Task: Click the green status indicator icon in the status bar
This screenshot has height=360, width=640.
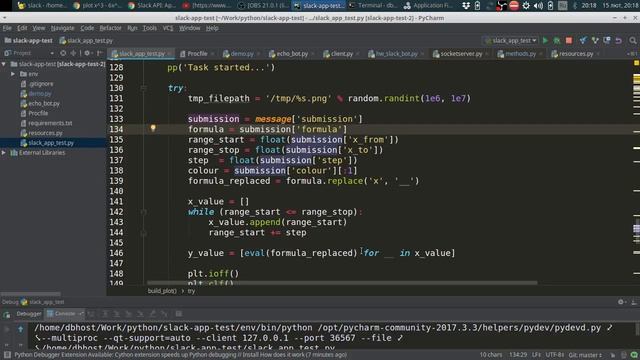Action: tap(634, 355)
